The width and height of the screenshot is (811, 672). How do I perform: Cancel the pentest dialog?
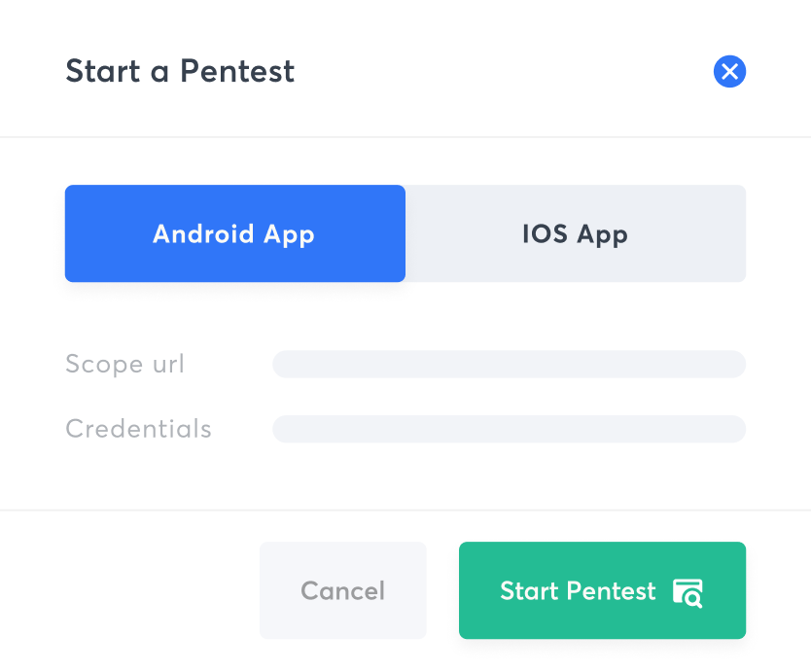343,590
